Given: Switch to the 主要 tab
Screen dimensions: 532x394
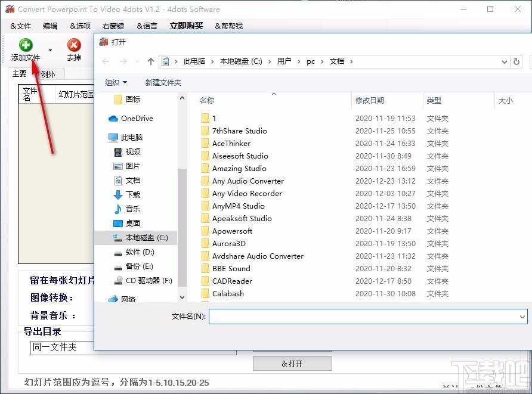Looking at the screenshot, I should pyautogui.click(x=19, y=73).
